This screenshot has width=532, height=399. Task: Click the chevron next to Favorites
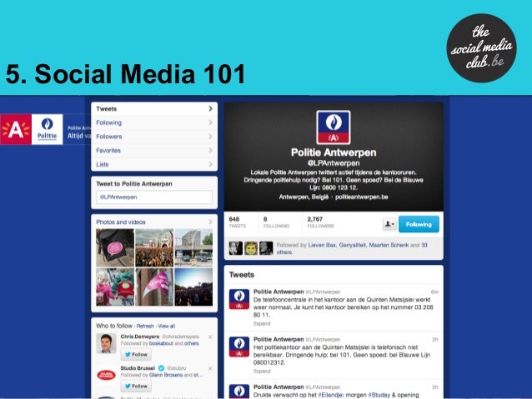pyautogui.click(x=210, y=150)
